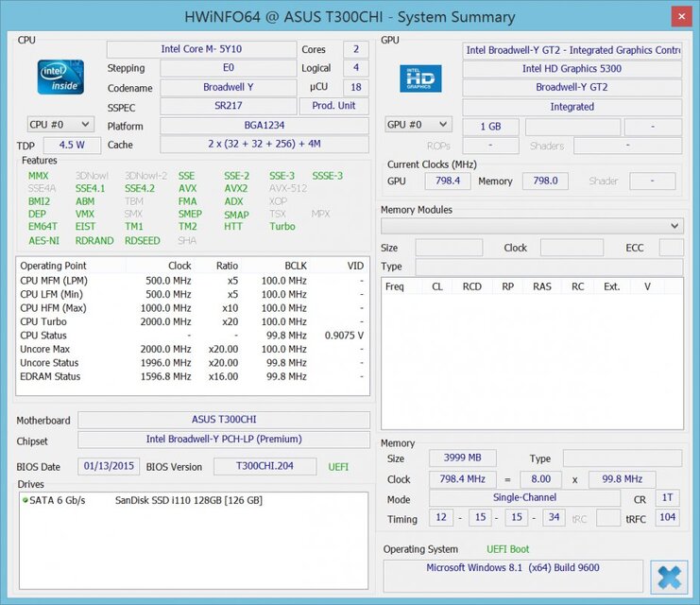
Task: Click the Intel HD Graphics 5300 name field
Action: pyautogui.click(x=572, y=69)
